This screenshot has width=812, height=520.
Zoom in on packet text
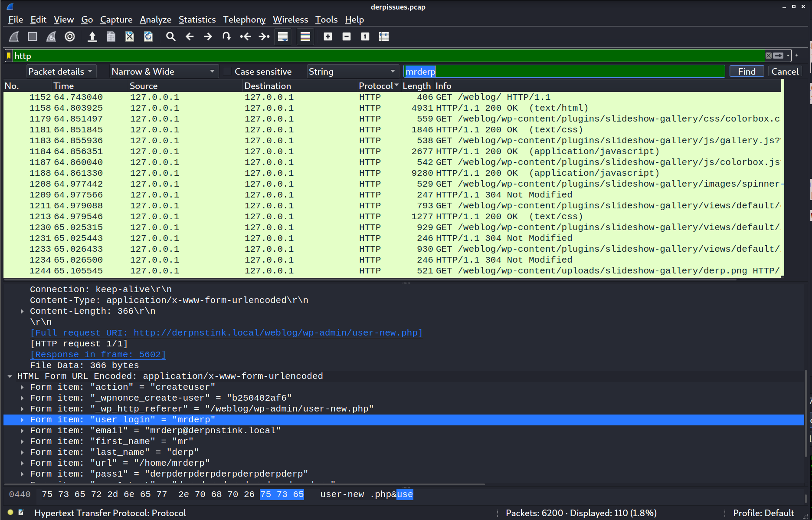coord(328,37)
